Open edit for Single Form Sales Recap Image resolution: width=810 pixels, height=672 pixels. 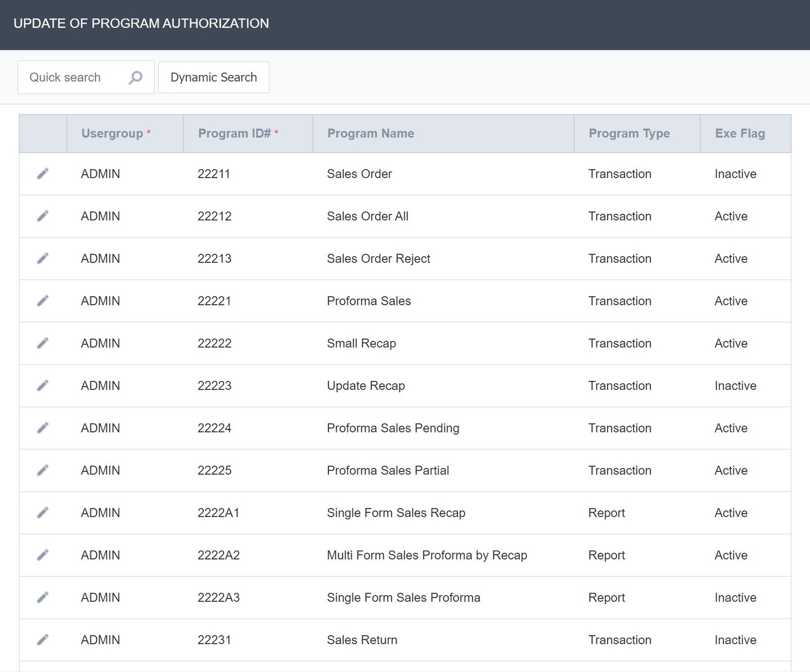coord(43,512)
